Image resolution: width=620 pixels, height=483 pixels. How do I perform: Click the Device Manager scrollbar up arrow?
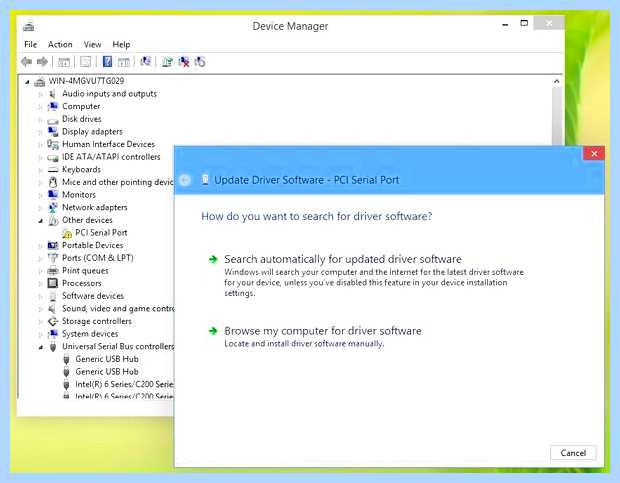pyautogui.click(x=557, y=81)
